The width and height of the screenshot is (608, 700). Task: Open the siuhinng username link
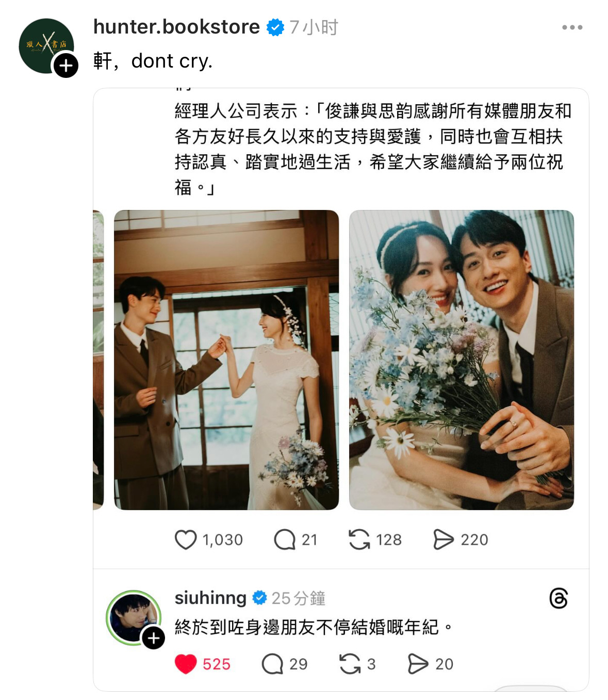pyautogui.click(x=210, y=598)
